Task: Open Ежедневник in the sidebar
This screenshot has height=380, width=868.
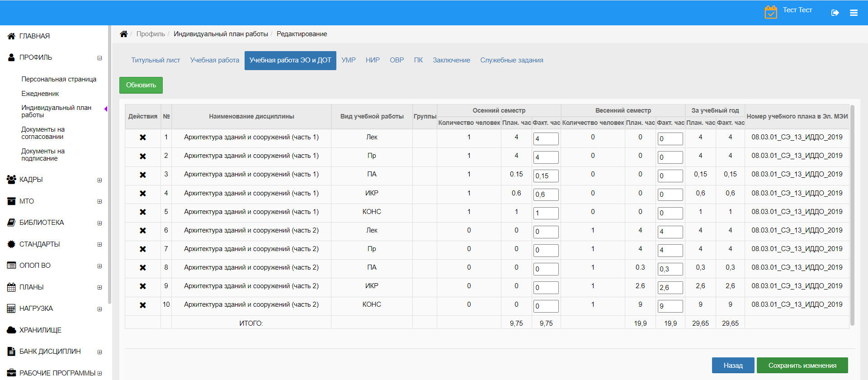Action: [40, 94]
